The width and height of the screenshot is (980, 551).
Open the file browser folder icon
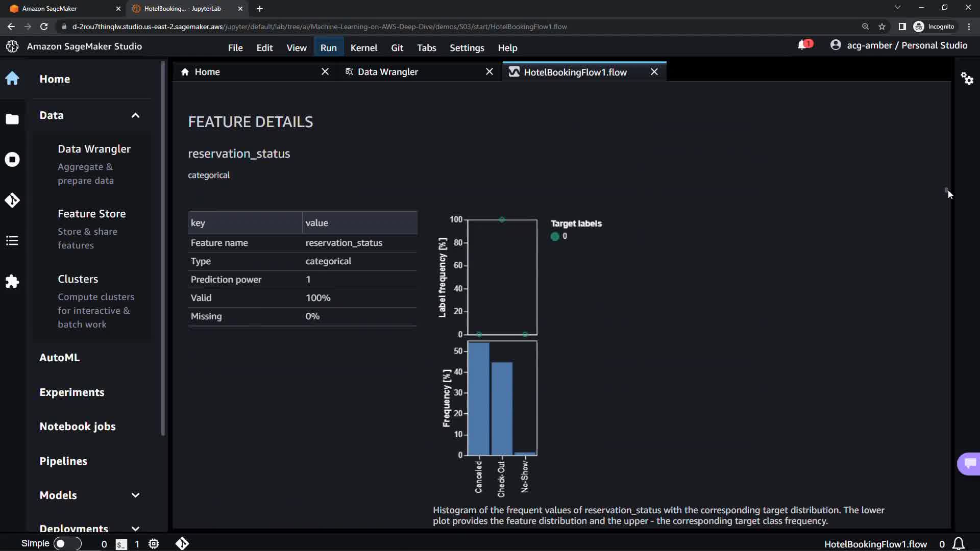pyautogui.click(x=12, y=119)
